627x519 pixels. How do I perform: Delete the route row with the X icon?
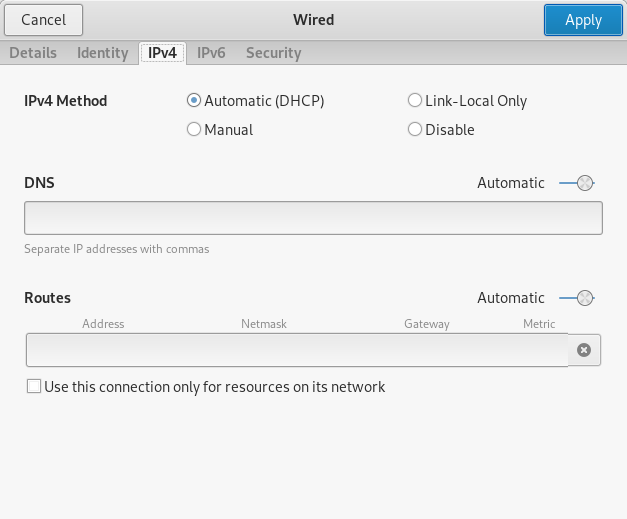[x=584, y=350]
